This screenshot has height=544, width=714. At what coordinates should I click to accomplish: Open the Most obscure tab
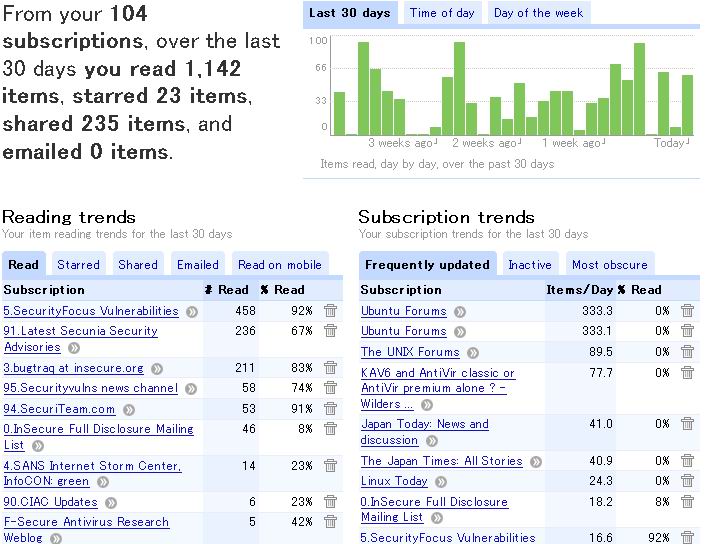click(610, 264)
